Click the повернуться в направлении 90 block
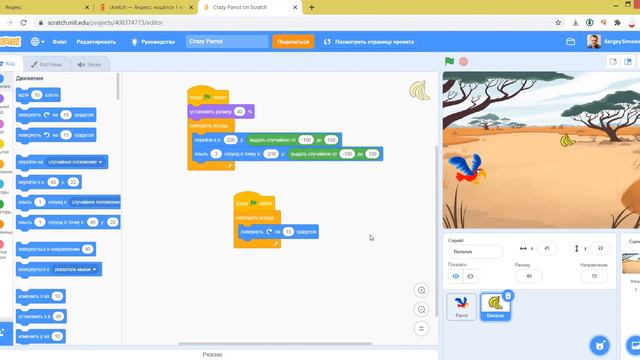This screenshot has height=360, width=640. coord(56,249)
